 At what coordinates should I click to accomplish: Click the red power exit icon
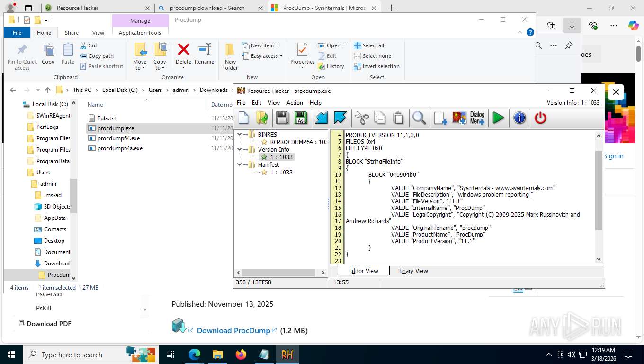pyautogui.click(x=540, y=118)
